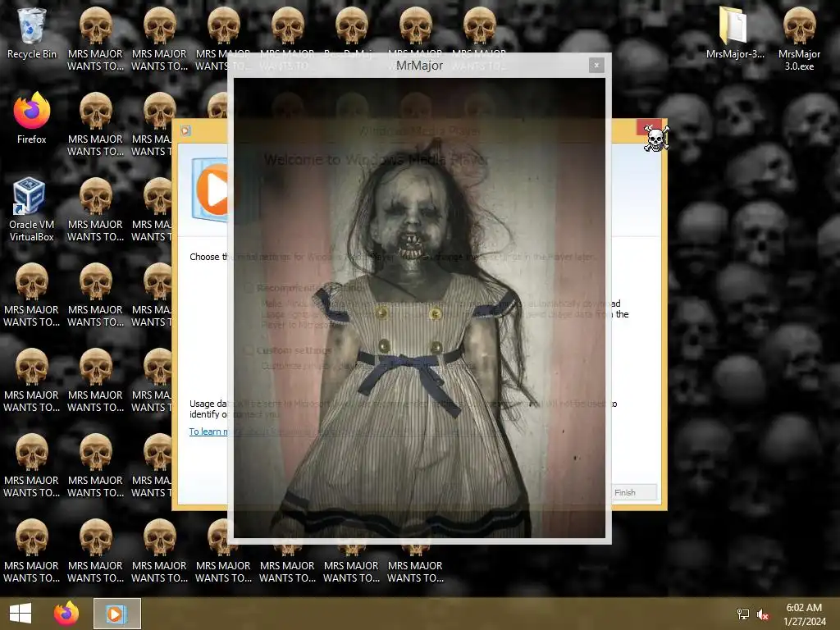Select the BossDaMaj skull desktop icon

click(351, 33)
